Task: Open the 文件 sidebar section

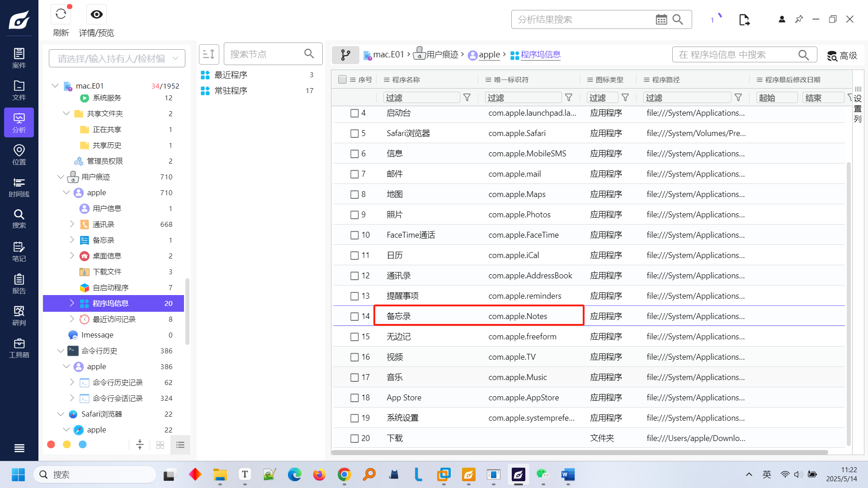Action: click(19, 90)
